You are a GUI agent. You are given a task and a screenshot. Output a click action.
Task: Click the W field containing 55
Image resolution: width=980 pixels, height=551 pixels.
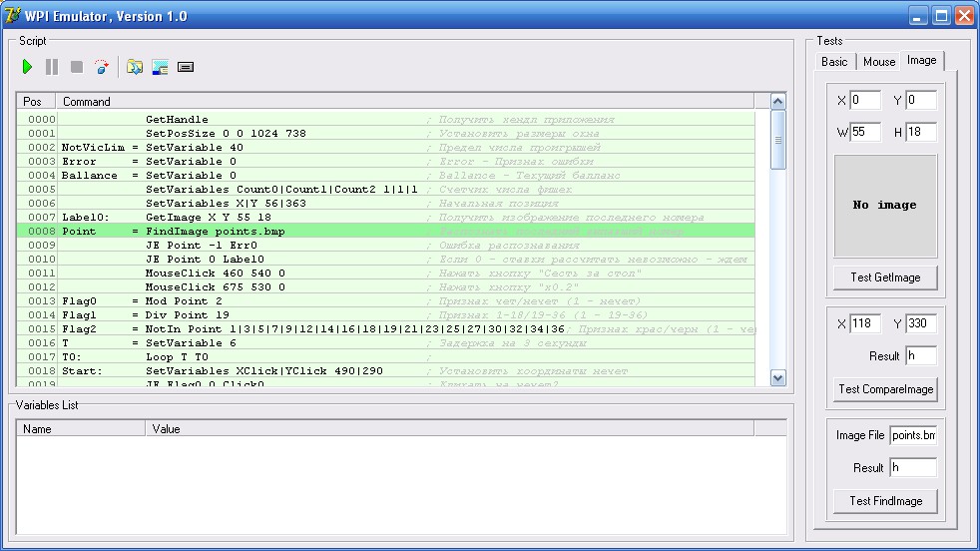pos(865,132)
